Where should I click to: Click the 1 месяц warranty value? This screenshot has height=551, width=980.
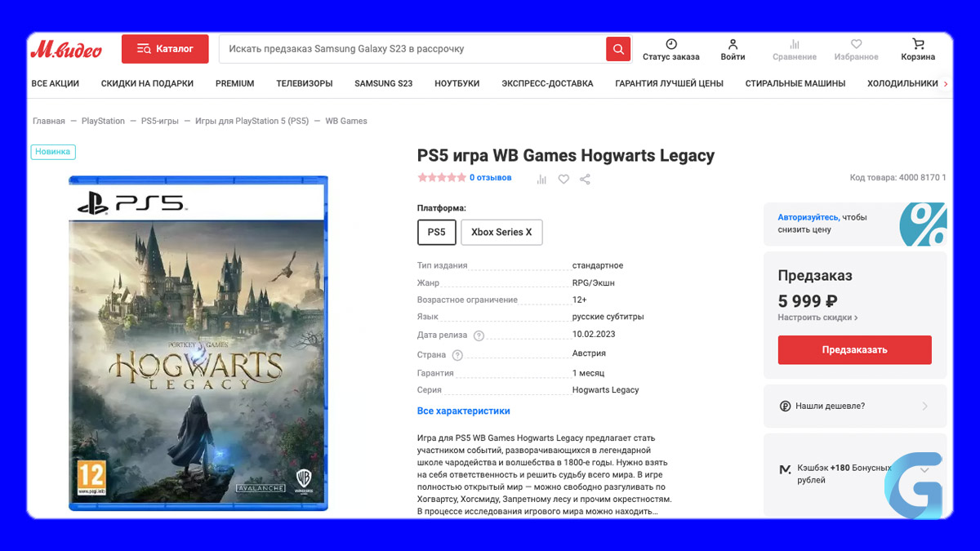coord(590,372)
